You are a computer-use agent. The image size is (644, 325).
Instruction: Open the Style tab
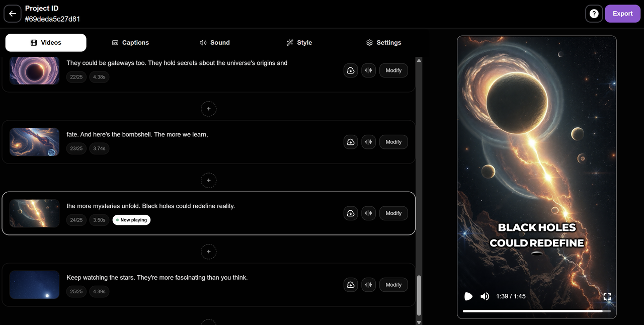[299, 42]
